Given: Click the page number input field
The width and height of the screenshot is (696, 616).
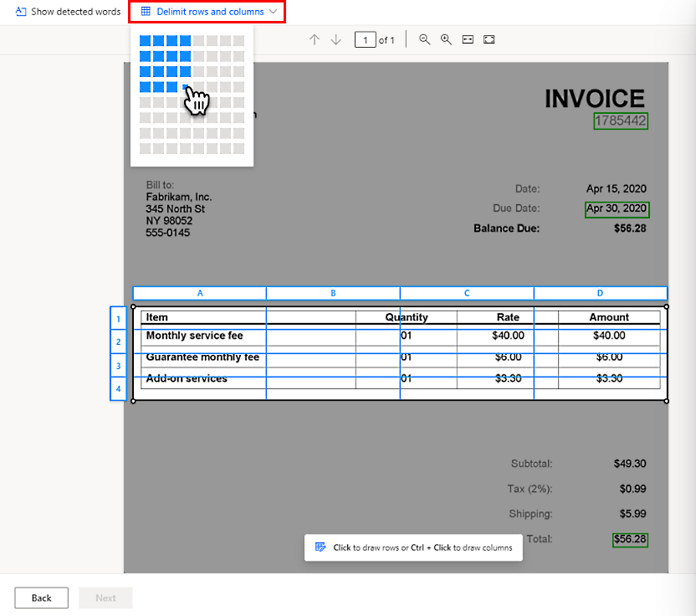Looking at the screenshot, I should (x=366, y=39).
